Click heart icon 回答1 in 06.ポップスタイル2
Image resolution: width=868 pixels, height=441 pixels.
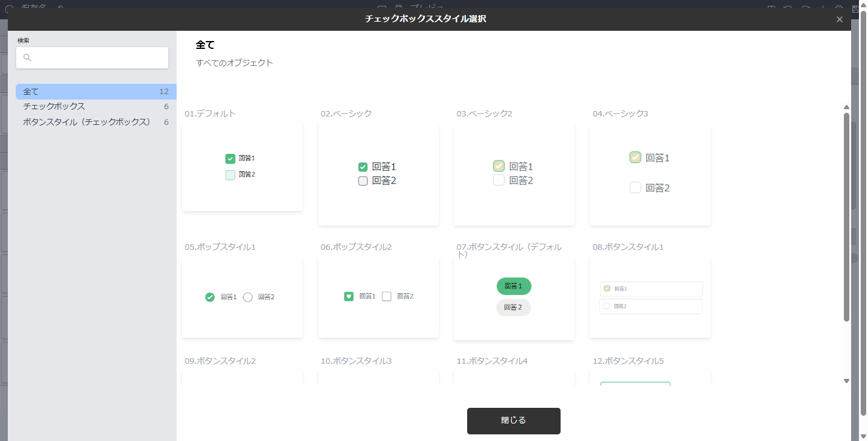coord(348,296)
